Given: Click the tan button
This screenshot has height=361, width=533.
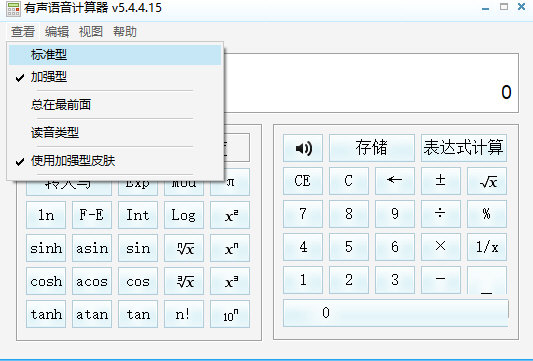Looking at the screenshot, I should click(x=138, y=314).
